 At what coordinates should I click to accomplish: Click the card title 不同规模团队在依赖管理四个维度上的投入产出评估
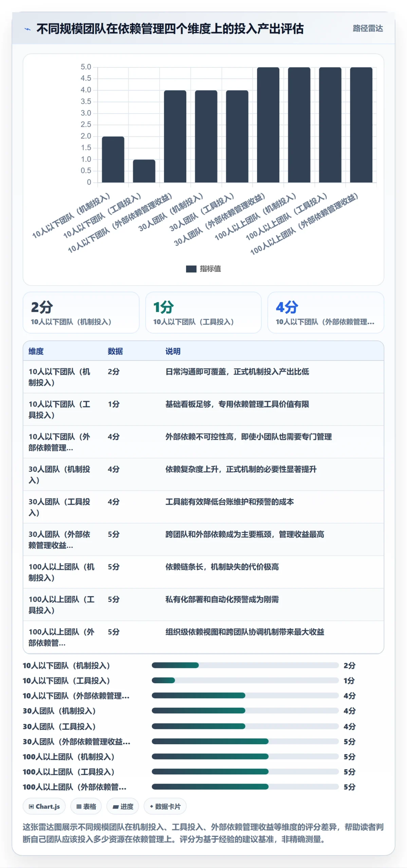point(170,29)
